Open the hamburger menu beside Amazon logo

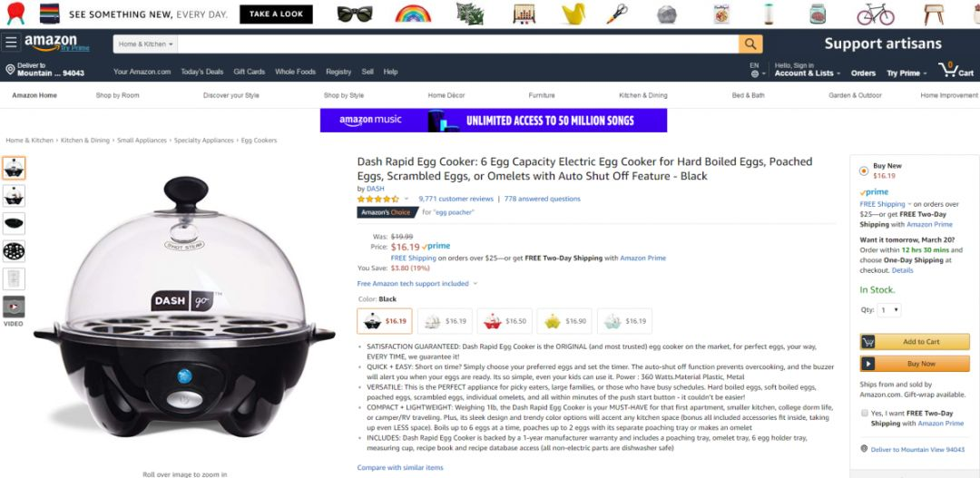point(10,43)
